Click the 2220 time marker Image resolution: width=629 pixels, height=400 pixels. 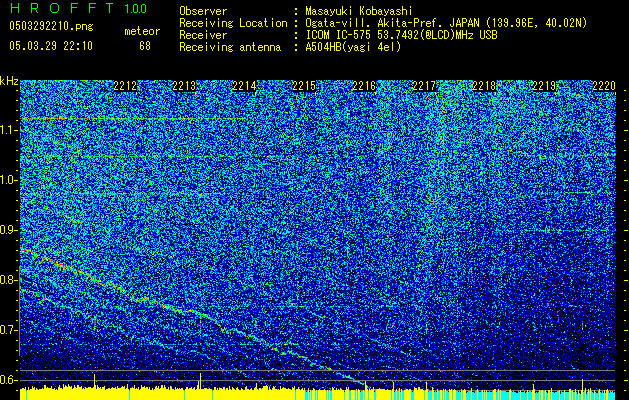pyautogui.click(x=604, y=86)
